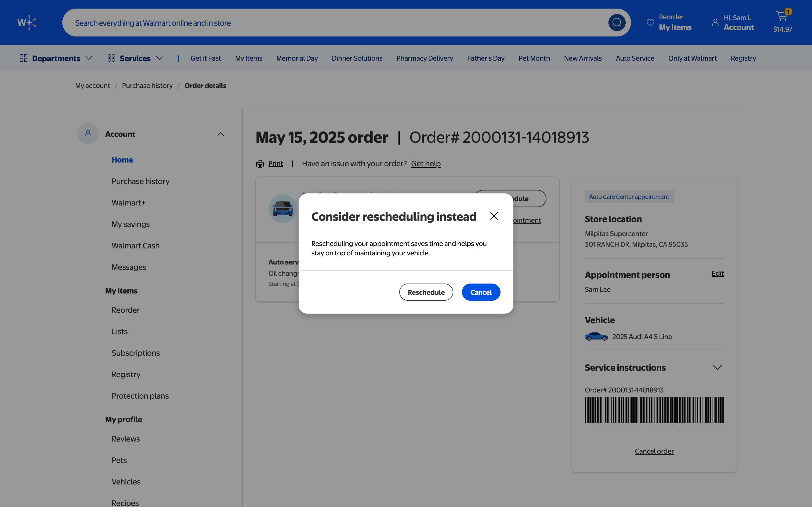This screenshot has width=812, height=507.
Task: Click the Account avatar icon in sidebar
Action: pos(88,134)
